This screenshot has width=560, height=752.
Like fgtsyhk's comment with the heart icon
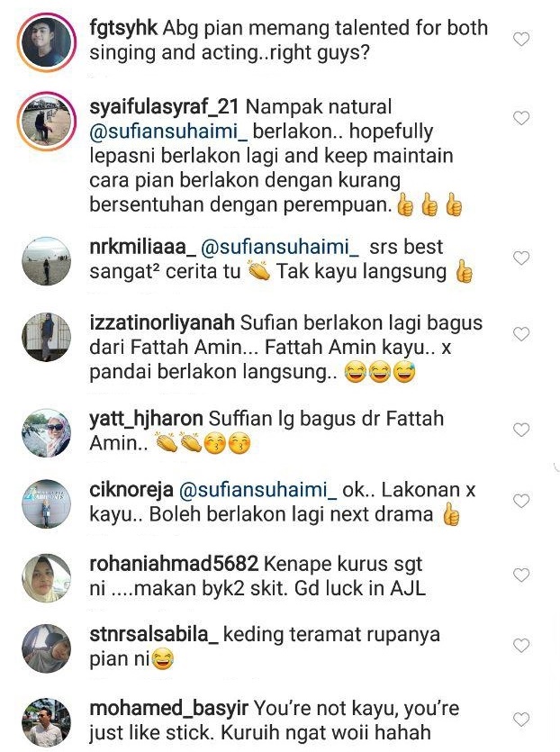coord(521,39)
